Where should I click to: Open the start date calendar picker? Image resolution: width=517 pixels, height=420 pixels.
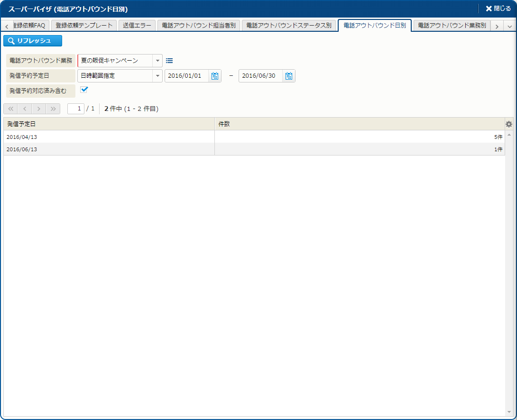coord(215,76)
